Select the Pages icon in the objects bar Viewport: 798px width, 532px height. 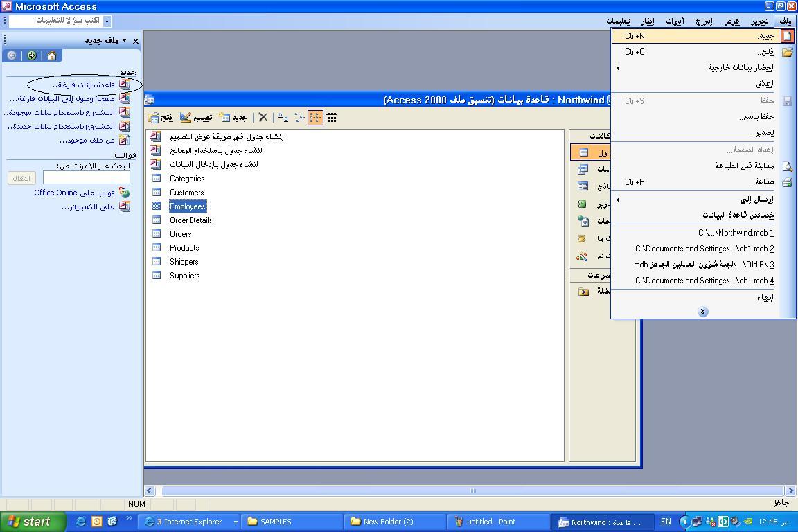583,221
